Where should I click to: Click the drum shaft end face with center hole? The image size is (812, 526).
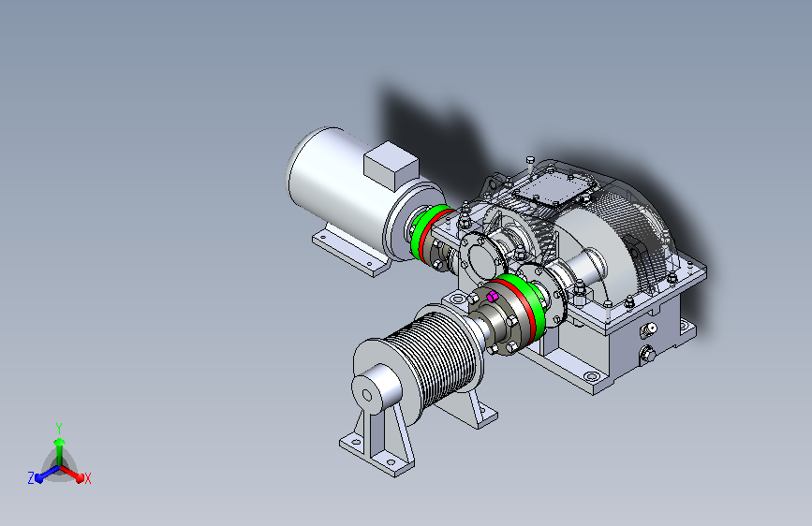point(367,396)
